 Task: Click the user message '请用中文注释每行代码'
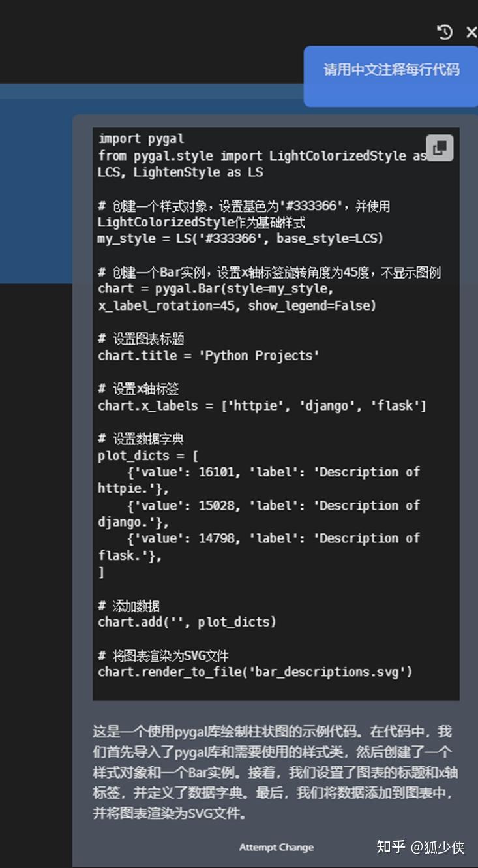(x=391, y=70)
